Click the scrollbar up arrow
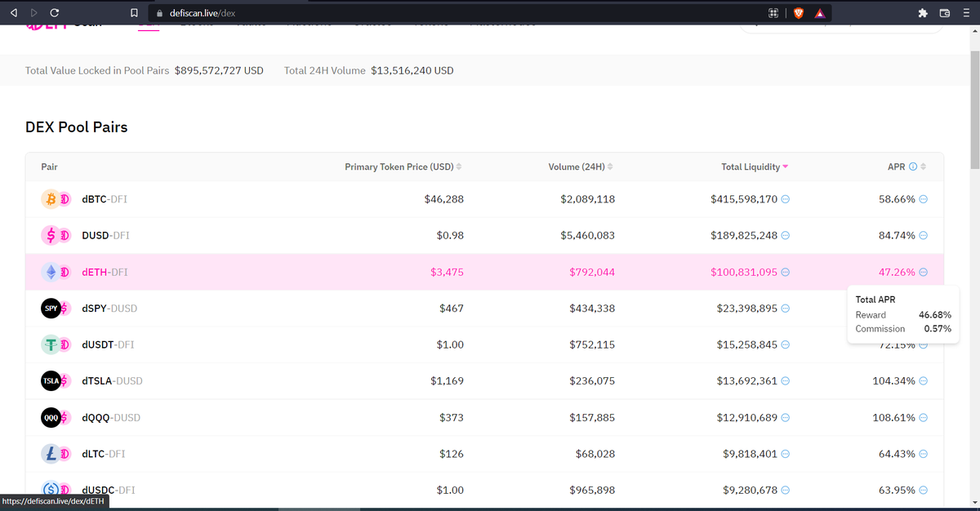This screenshot has width=980, height=511. (974, 31)
